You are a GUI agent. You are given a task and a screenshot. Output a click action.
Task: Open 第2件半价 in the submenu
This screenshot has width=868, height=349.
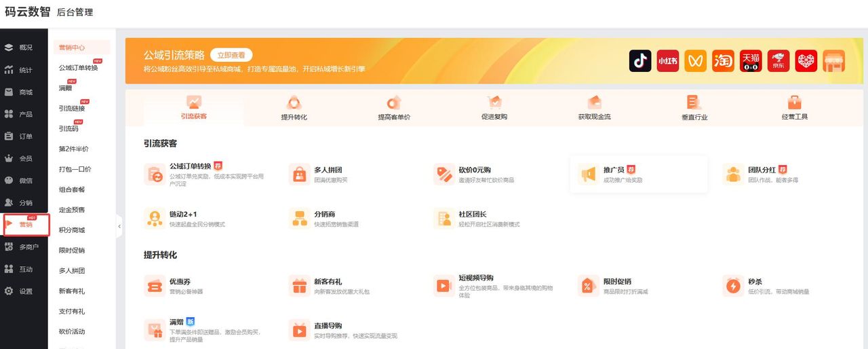pos(73,149)
